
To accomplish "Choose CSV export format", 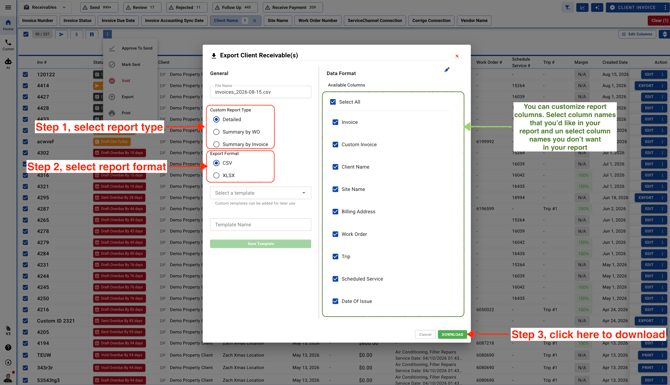I will click(x=216, y=163).
